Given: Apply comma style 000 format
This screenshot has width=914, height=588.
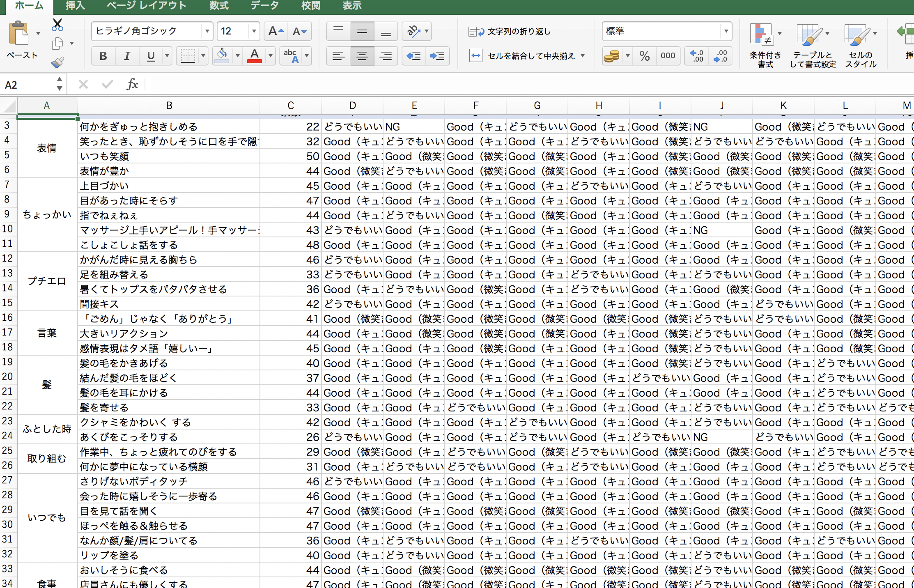Looking at the screenshot, I should click(668, 56).
